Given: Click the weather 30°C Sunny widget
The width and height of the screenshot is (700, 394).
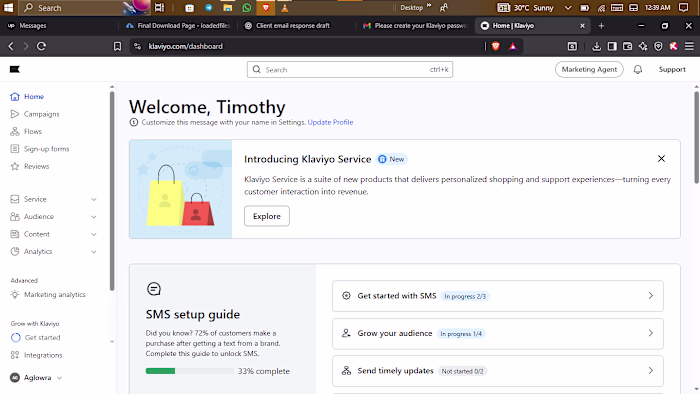Looking at the screenshot, I should [526, 8].
